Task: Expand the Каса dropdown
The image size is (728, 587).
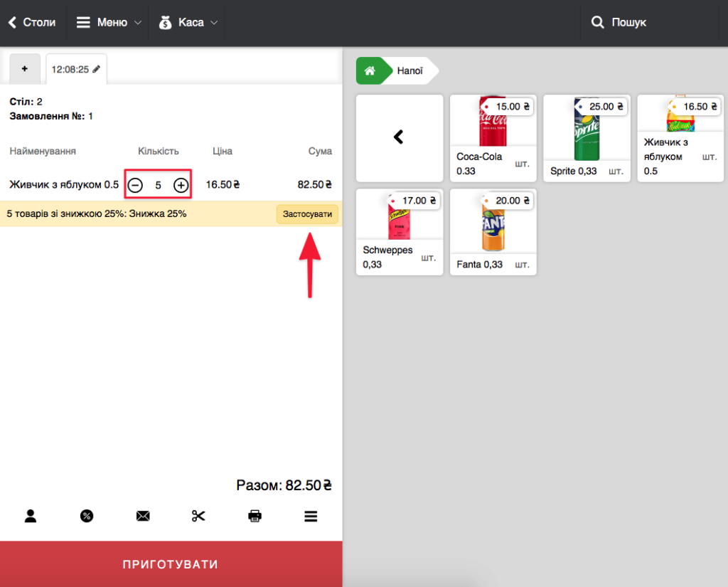Action: click(186, 23)
